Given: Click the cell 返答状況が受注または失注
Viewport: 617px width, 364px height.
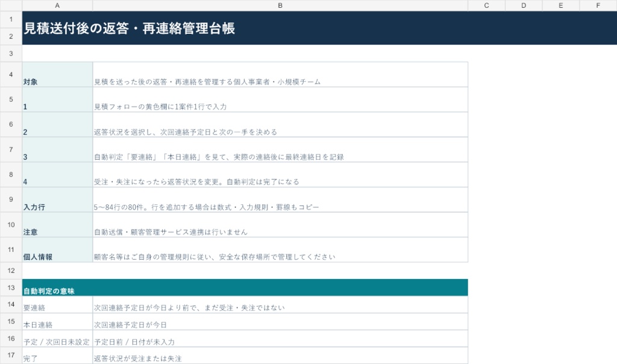Looking at the screenshot, I should [280, 356].
